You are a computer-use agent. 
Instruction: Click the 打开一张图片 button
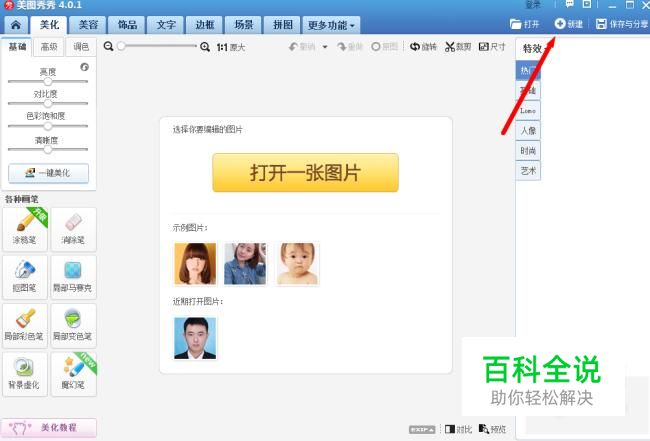pyautogui.click(x=306, y=172)
